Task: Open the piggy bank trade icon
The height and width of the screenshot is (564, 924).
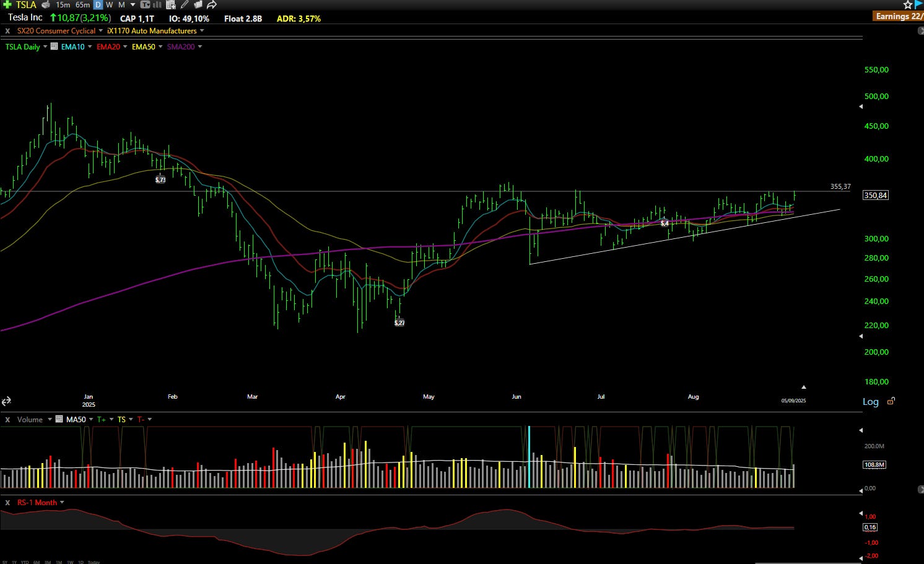Action: (46, 4)
